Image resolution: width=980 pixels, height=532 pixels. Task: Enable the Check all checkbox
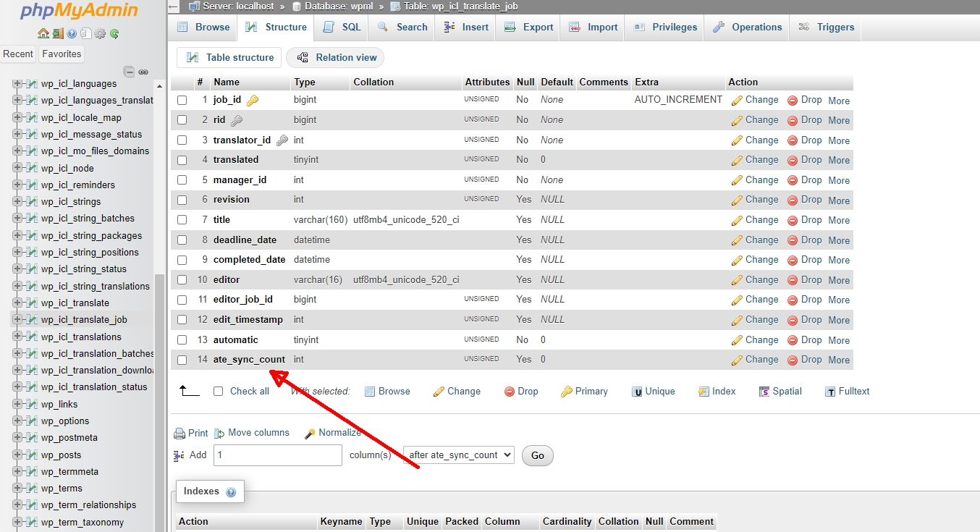(218, 392)
